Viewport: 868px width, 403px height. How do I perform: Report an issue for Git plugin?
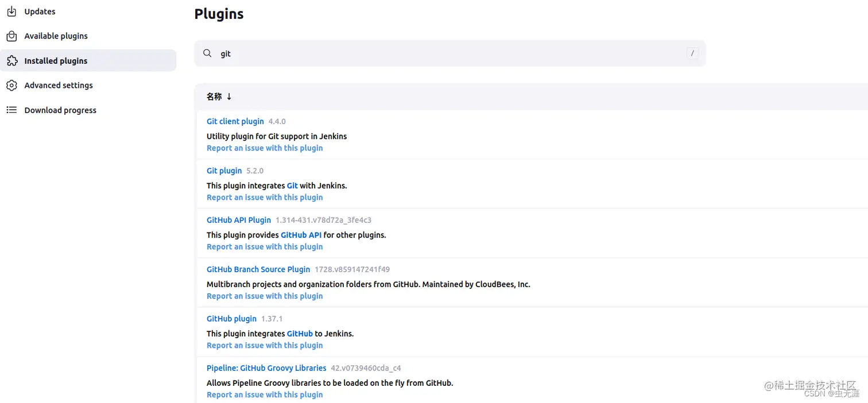click(x=265, y=197)
